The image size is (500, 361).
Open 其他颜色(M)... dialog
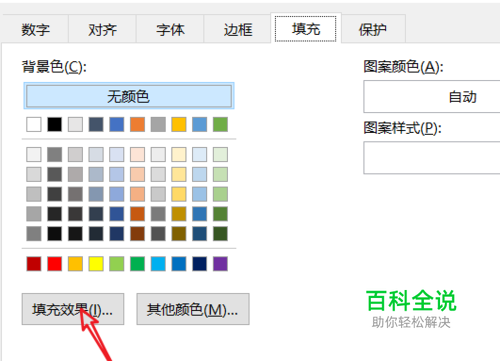(x=193, y=309)
